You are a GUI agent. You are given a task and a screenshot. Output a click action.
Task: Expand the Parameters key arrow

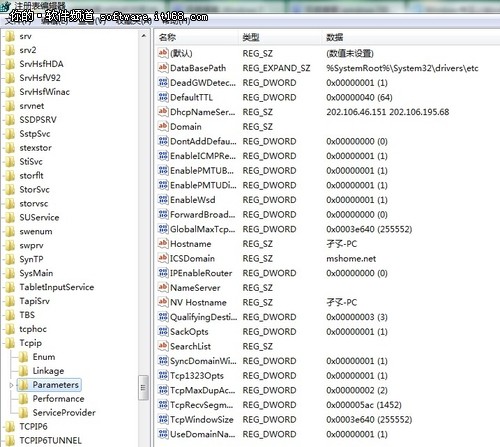coord(11,385)
